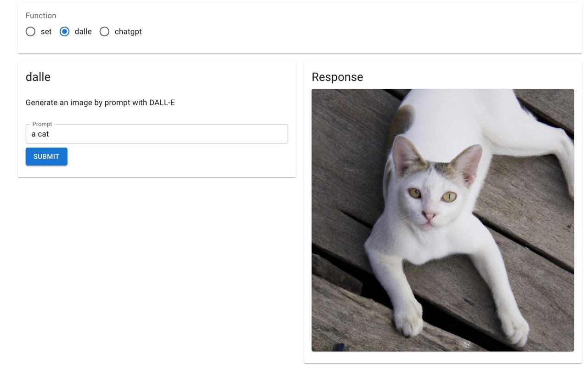This screenshot has width=588, height=377.
Task: Select the set radio button
Action: click(x=30, y=32)
